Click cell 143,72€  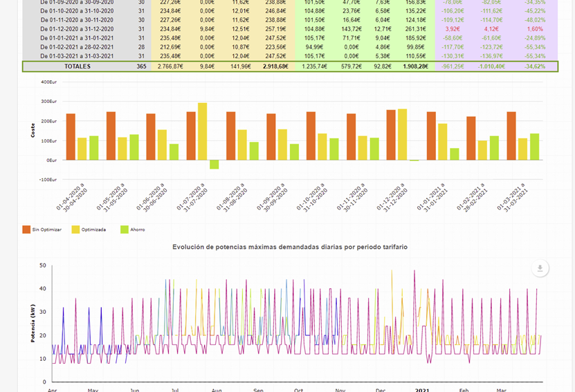tap(352, 29)
